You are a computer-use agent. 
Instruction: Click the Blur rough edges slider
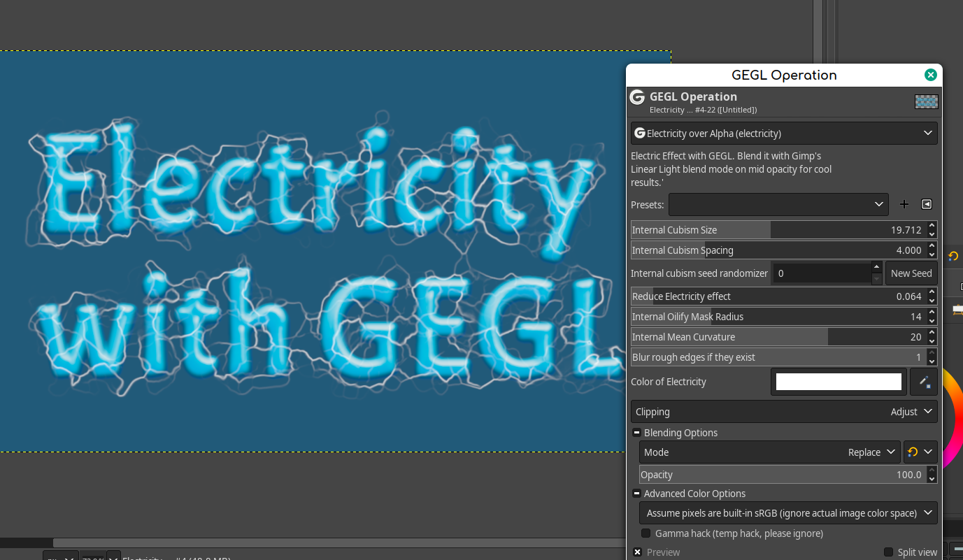(778, 357)
